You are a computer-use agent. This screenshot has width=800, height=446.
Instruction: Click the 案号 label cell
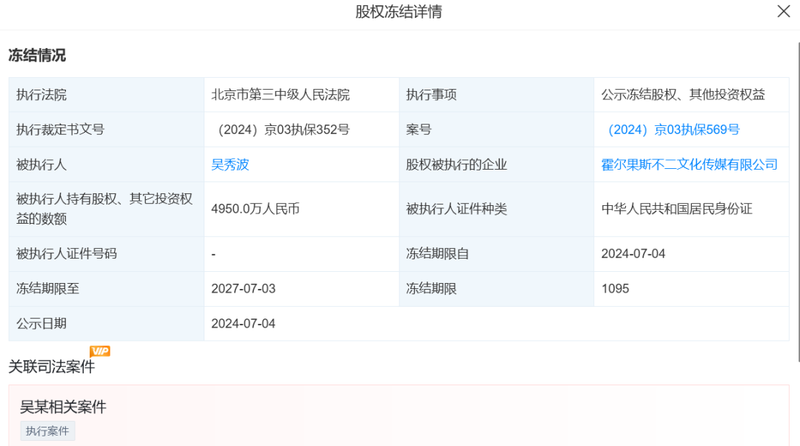click(496, 130)
